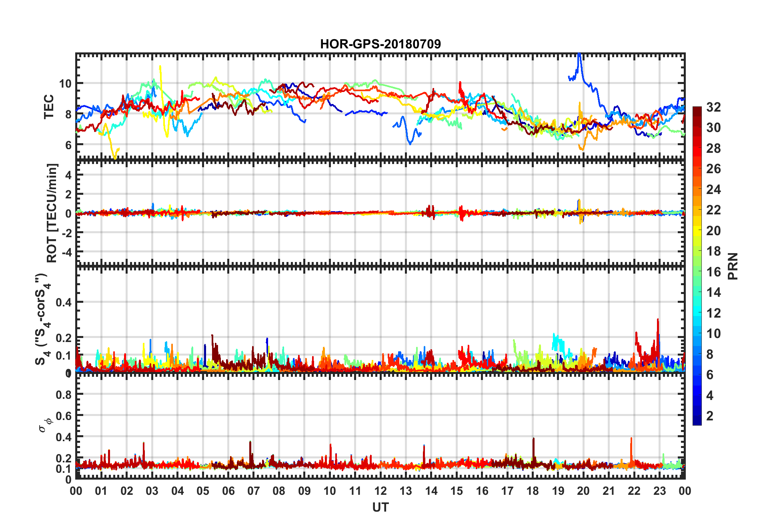The width and height of the screenshot is (761, 532).
Task: Click colorbar tick value 18
Action: coord(713,251)
